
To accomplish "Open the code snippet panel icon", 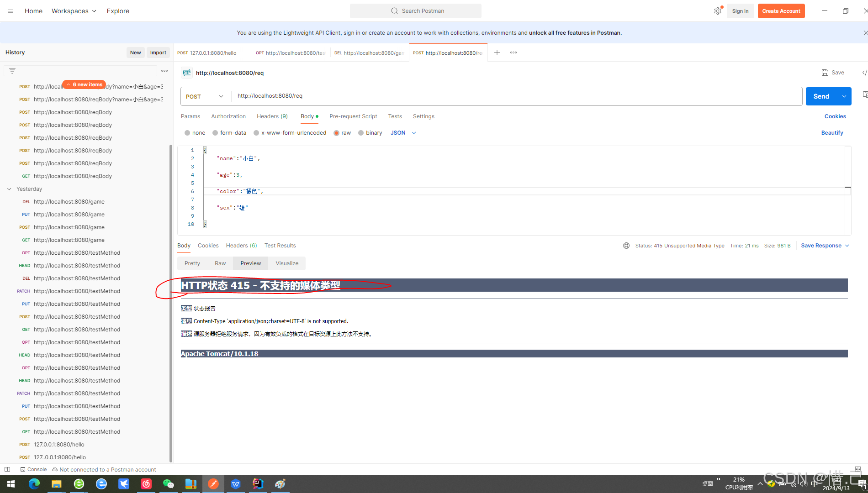I will [x=864, y=73].
